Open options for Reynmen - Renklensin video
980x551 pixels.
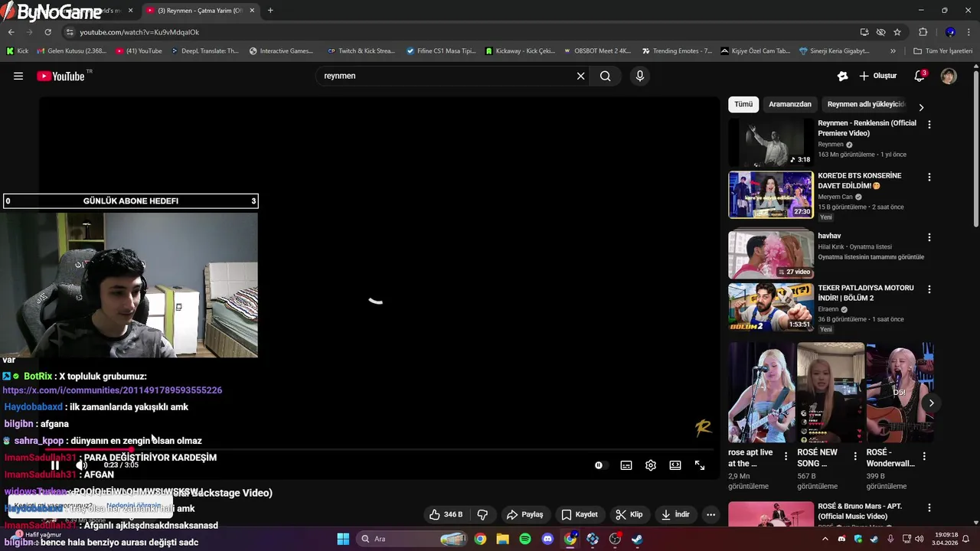(x=929, y=124)
